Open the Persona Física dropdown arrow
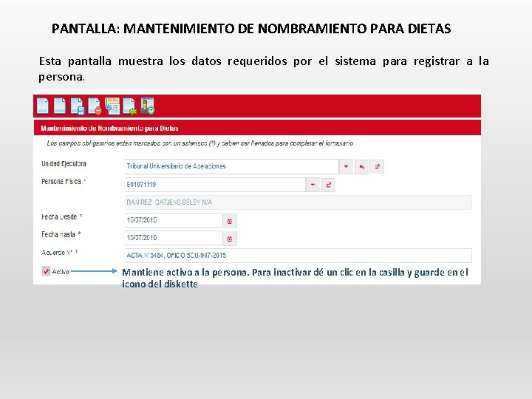The height and width of the screenshot is (399, 532). [x=313, y=185]
